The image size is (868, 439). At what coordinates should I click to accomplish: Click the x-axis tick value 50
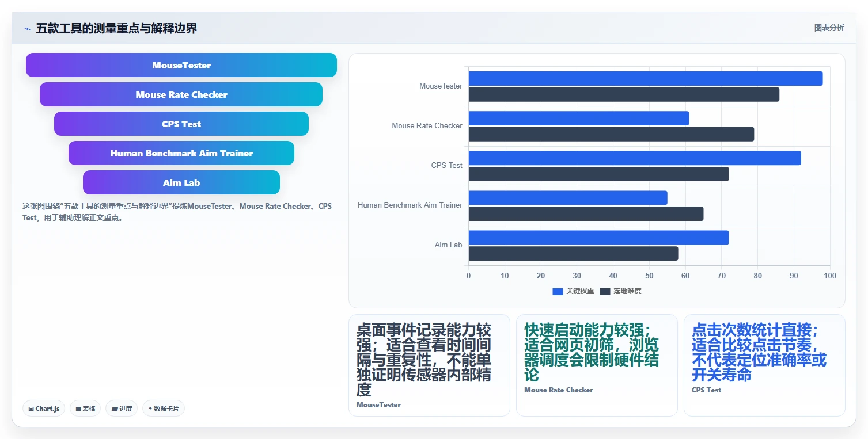(x=649, y=276)
